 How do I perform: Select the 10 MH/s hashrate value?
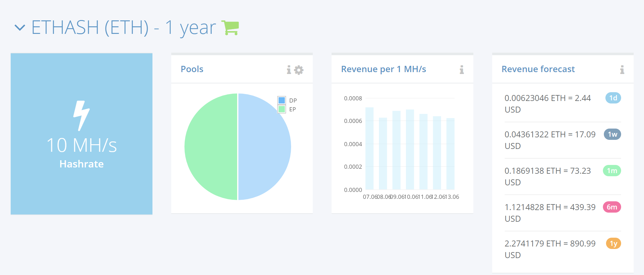pos(82,145)
